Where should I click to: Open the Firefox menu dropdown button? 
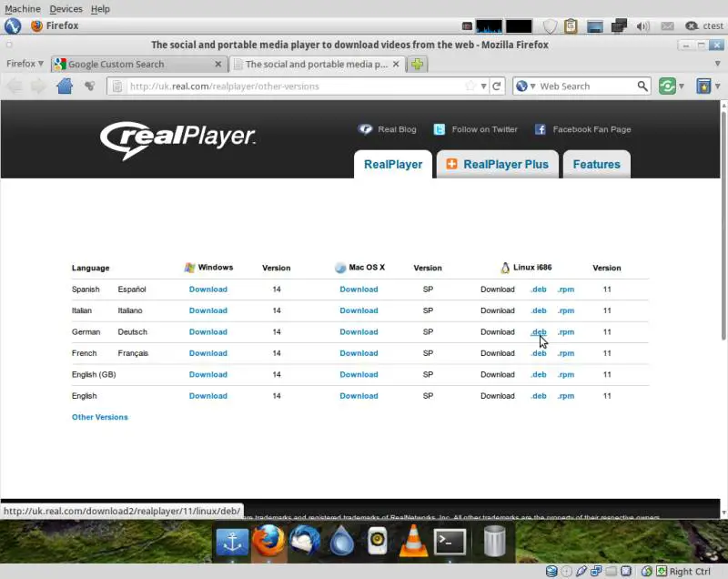point(25,64)
